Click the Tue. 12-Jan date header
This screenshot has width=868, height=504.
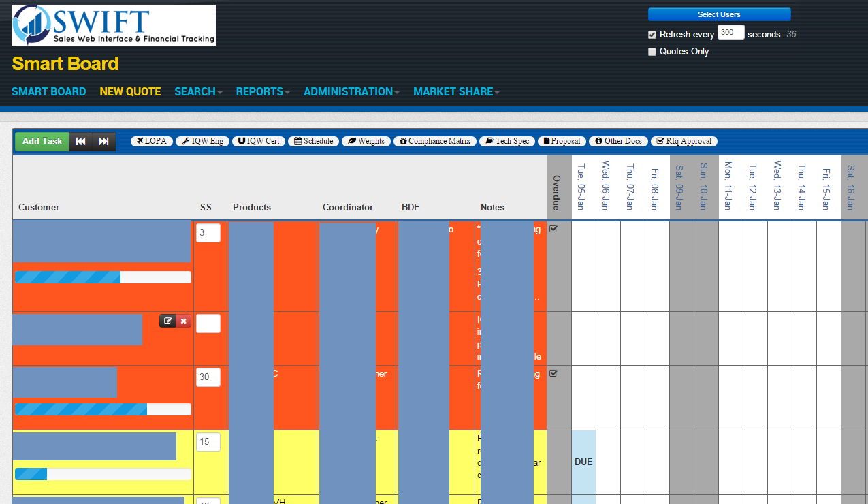pos(753,187)
